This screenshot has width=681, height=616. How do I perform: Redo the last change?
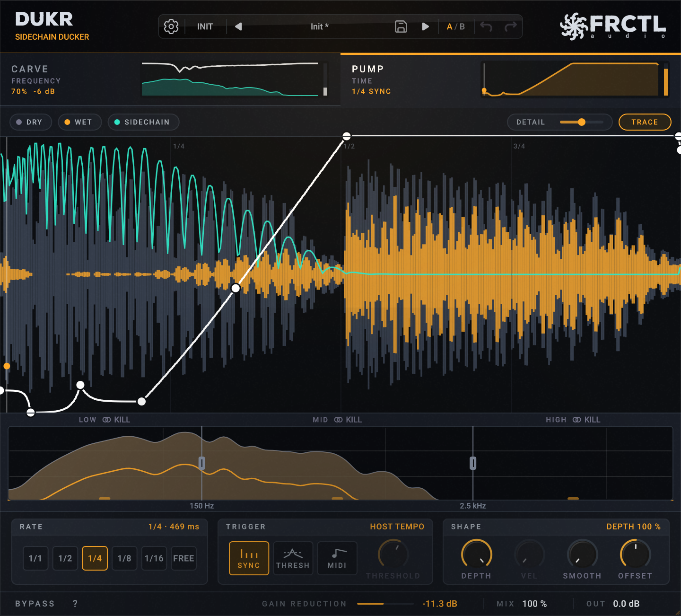[511, 26]
